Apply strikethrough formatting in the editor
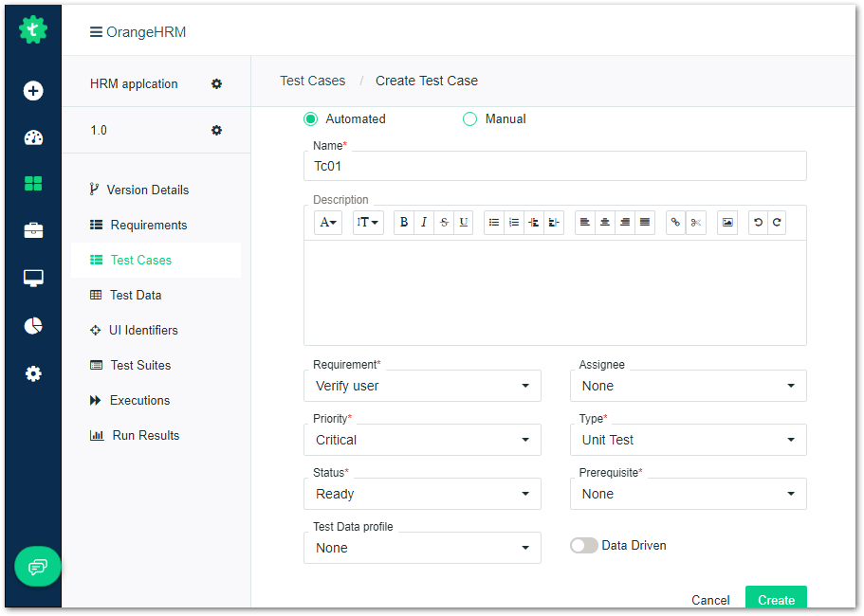The width and height of the screenshot is (864, 616). [x=443, y=222]
